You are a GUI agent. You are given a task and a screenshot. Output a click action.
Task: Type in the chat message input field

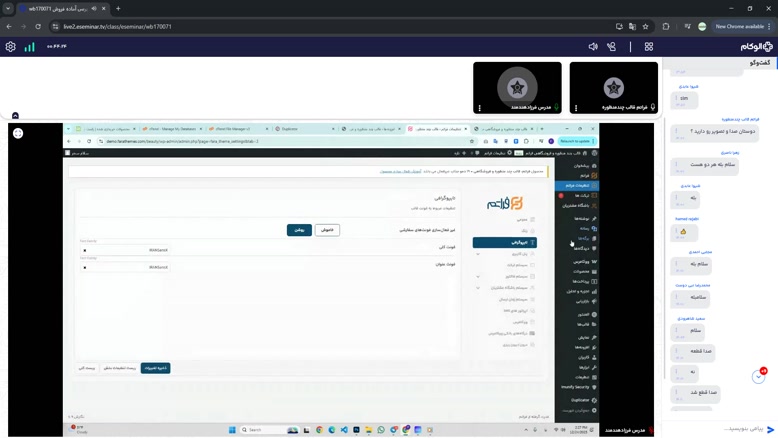715,429
